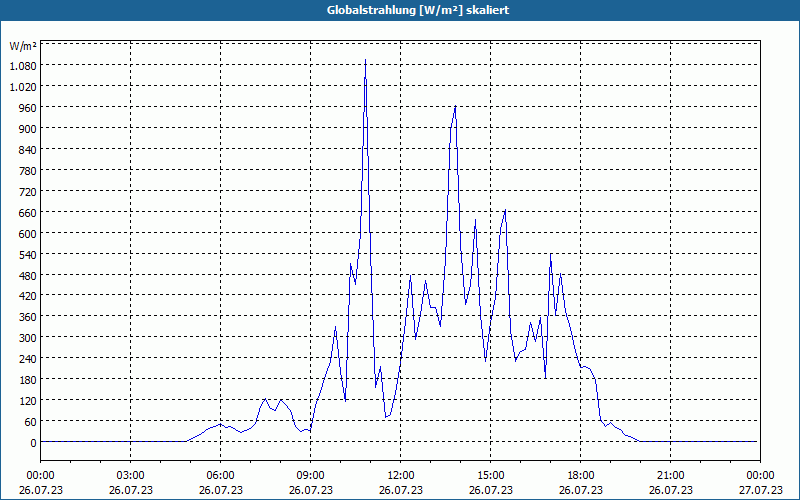This screenshot has height=500, width=800.
Task: Select the 27.07.23 date label
Action: pyautogui.click(x=760, y=490)
